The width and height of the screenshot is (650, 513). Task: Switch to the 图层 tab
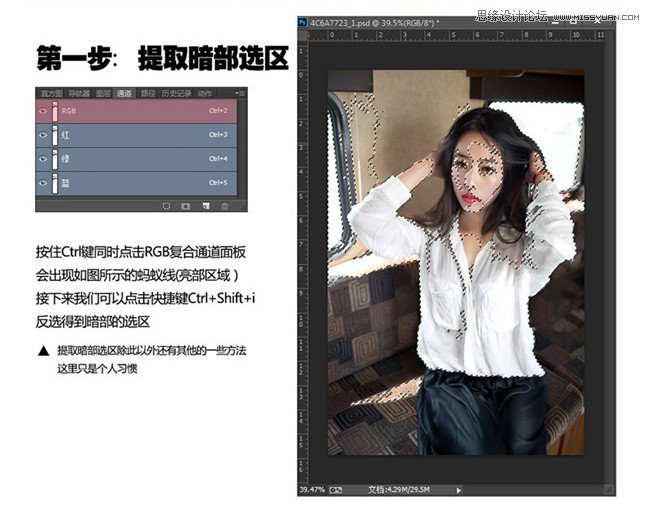(103, 93)
